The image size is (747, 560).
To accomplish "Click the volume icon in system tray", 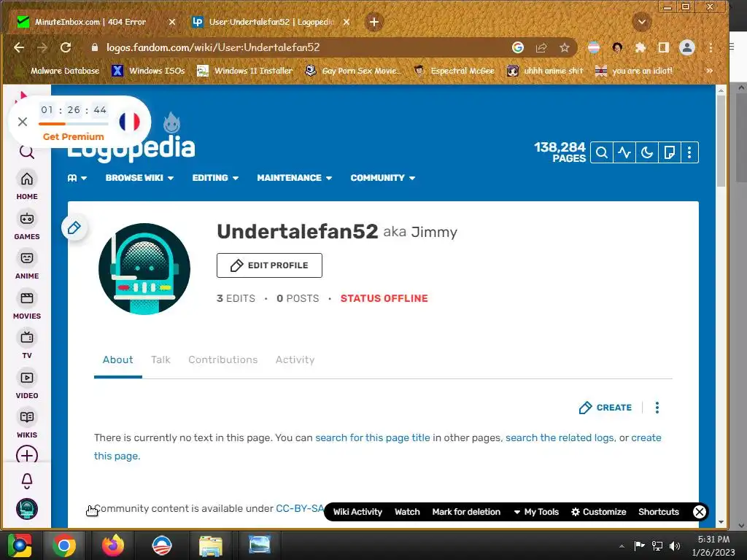I will (675, 545).
